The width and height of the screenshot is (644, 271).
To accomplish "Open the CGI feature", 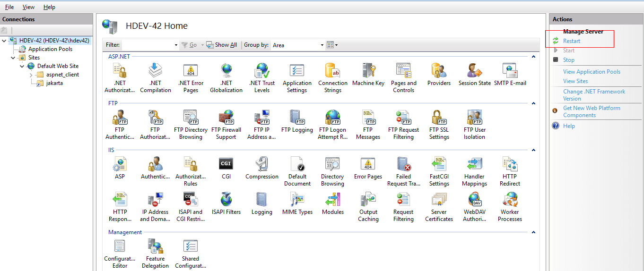I will point(226,168).
